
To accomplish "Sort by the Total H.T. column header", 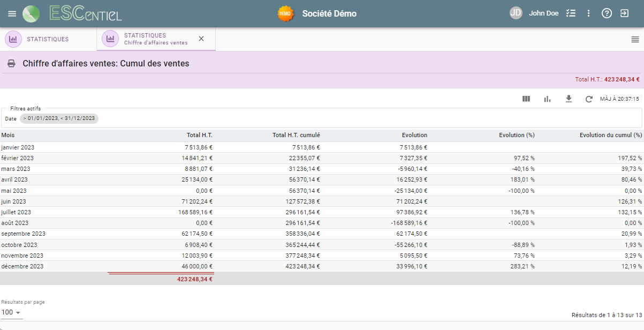I will 199,135.
